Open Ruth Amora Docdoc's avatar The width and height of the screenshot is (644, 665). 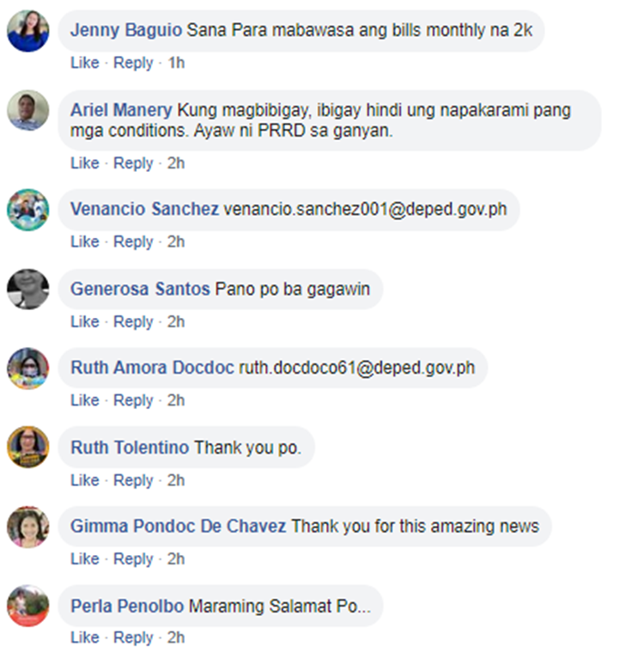tap(28, 368)
